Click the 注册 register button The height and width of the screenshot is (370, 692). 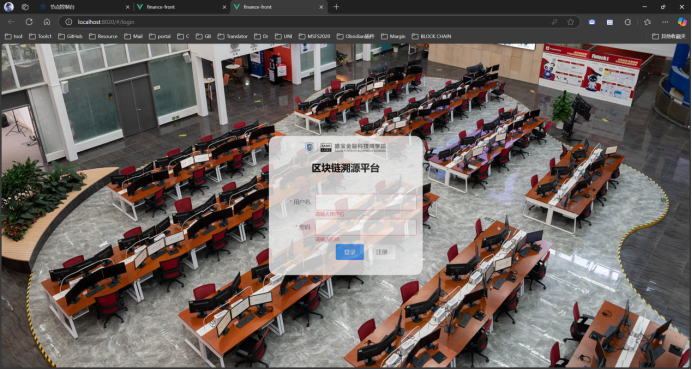click(381, 252)
